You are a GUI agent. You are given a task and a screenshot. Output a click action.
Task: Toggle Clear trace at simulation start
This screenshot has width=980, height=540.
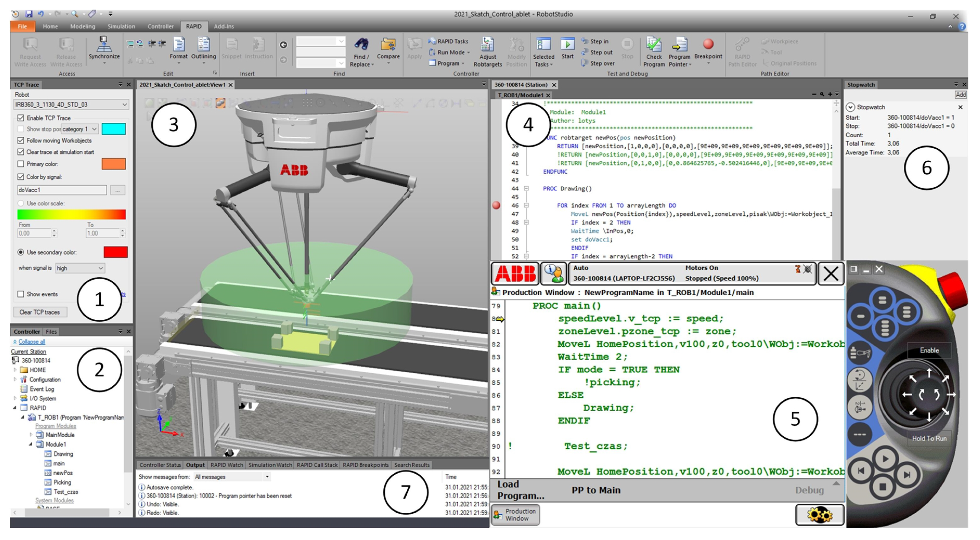pyautogui.click(x=21, y=152)
